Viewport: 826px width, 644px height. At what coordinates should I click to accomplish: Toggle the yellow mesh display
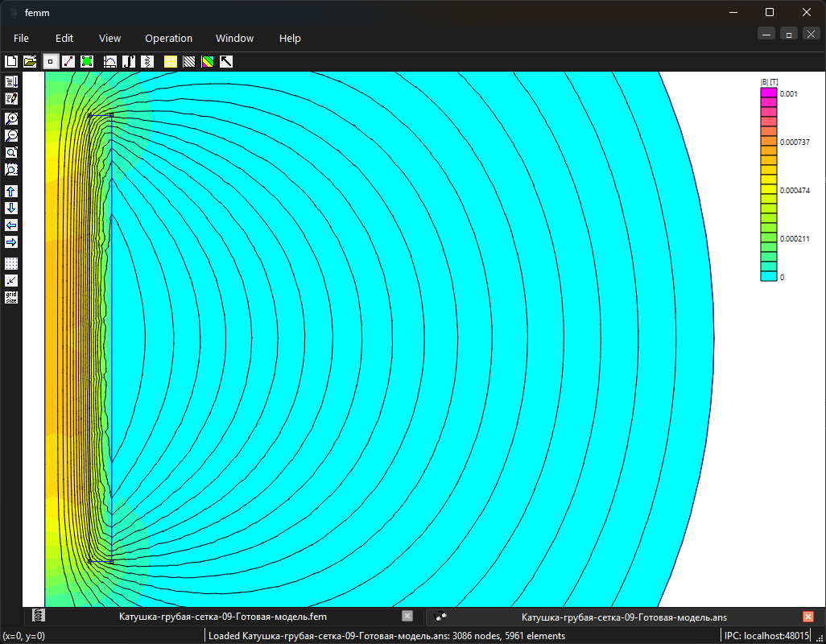(170, 62)
